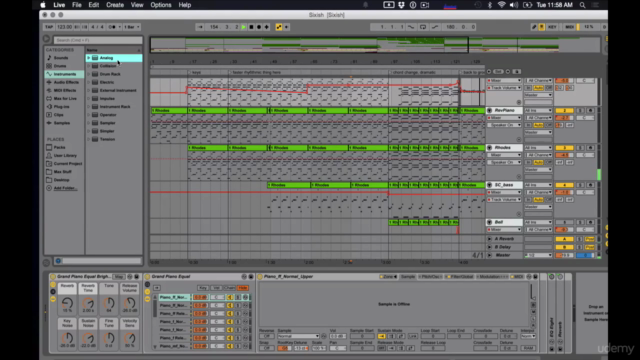Toggle Draw Mode pencil icon
Image resolution: width=640 pixels, height=360 pixels.
[534, 27]
